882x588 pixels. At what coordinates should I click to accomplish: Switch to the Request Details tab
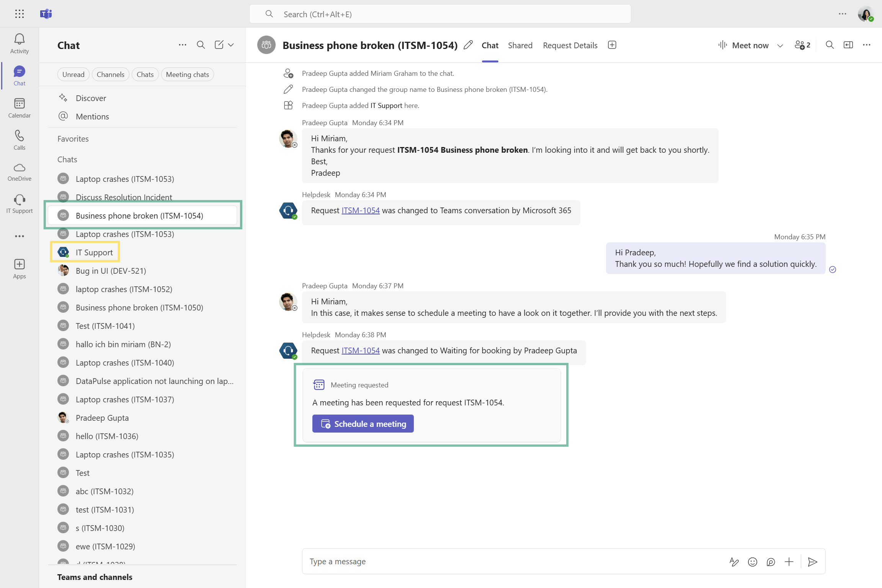click(570, 46)
